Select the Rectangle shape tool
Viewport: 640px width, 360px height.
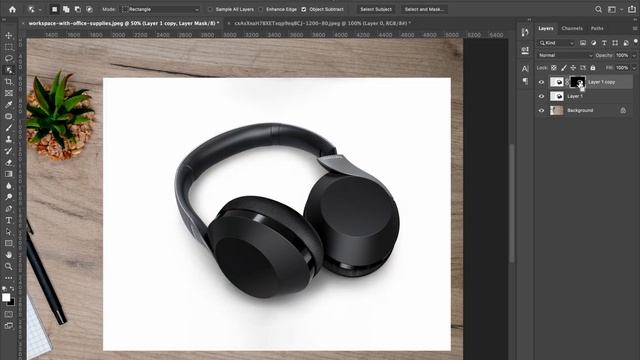tap(9, 243)
